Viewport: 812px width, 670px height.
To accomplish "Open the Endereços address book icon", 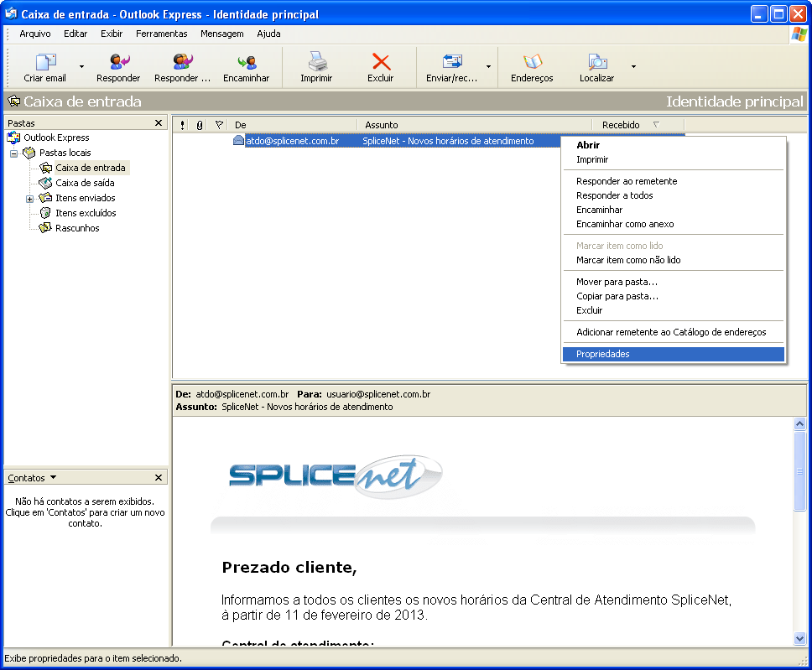I will [533, 61].
